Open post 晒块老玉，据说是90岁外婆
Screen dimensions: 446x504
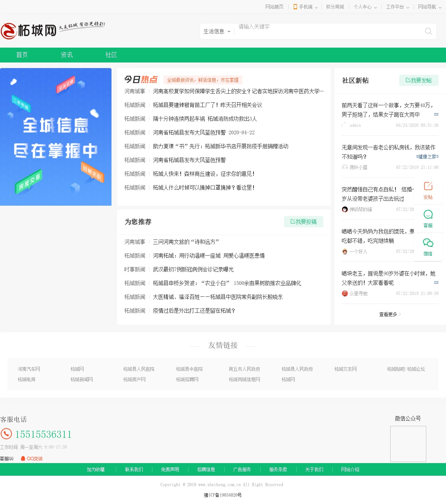pos(388,278)
